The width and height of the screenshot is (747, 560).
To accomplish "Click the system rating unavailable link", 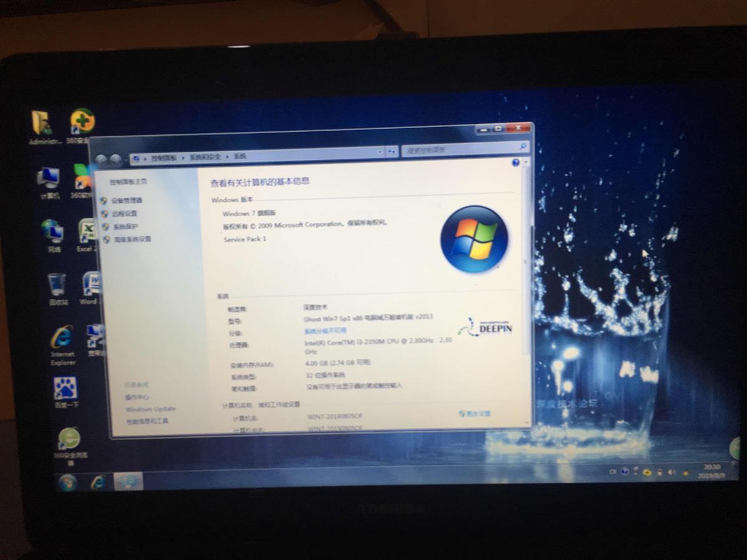I will click(325, 331).
